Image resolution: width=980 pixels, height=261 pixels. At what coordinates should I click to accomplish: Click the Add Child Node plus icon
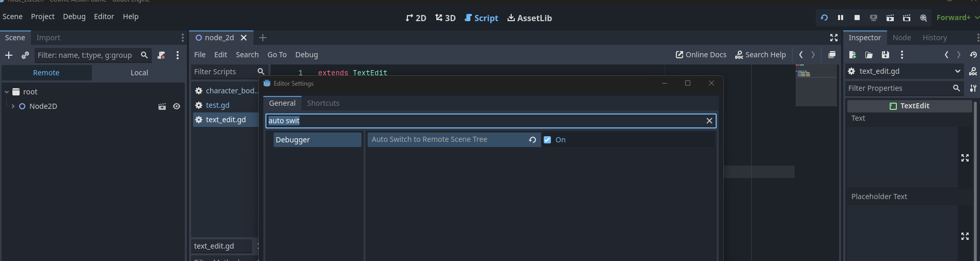tap(9, 55)
